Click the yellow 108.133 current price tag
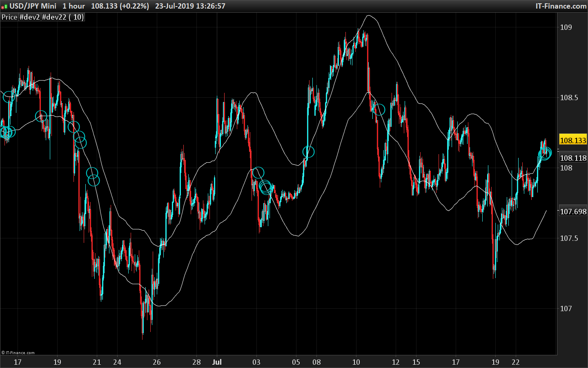 click(573, 140)
